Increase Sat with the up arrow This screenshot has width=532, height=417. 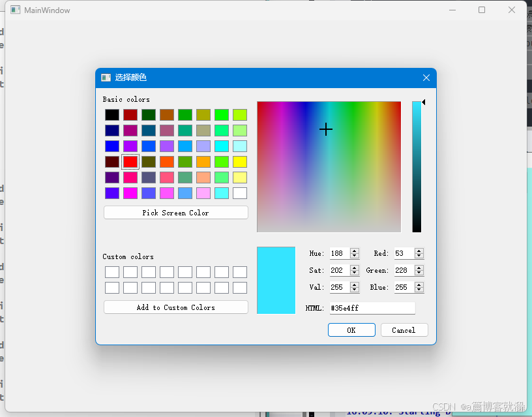355,268
